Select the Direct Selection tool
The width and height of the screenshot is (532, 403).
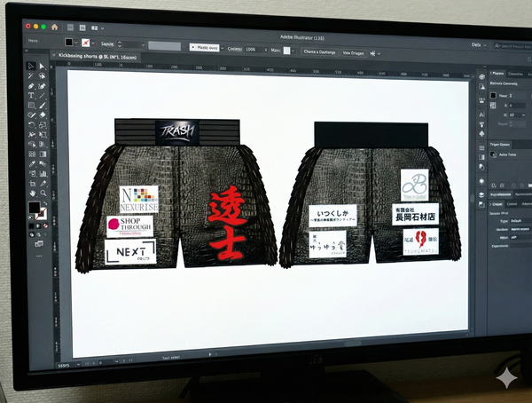click(x=42, y=67)
